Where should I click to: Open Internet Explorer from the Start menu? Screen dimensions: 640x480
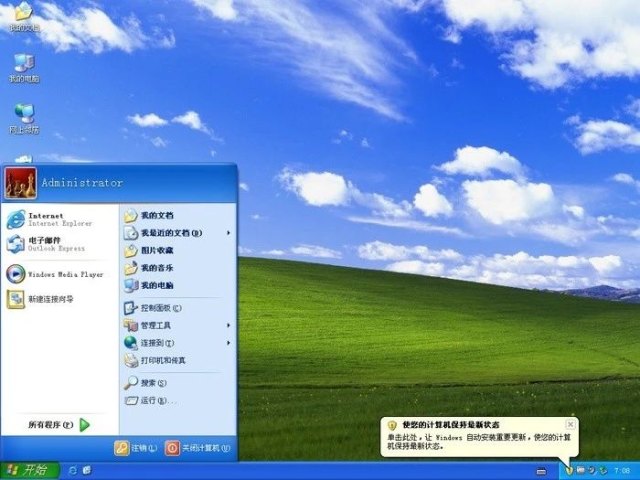pyautogui.click(x=45, y=219)
